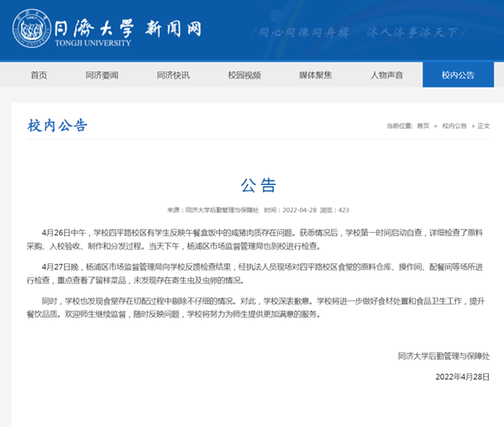Open the 首页 navigation tab
The width and height of the screenshot is (504, 427).
[39, 75]
